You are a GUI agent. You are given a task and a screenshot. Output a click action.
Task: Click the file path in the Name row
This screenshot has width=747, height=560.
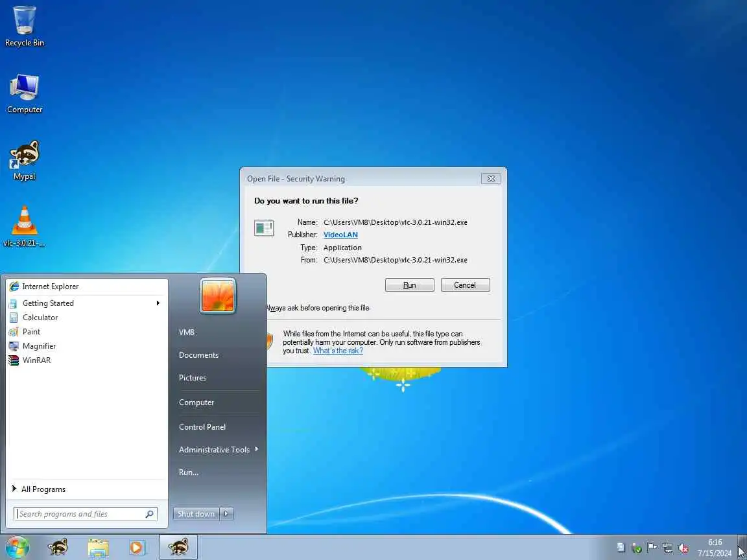(x=396, y=222)
